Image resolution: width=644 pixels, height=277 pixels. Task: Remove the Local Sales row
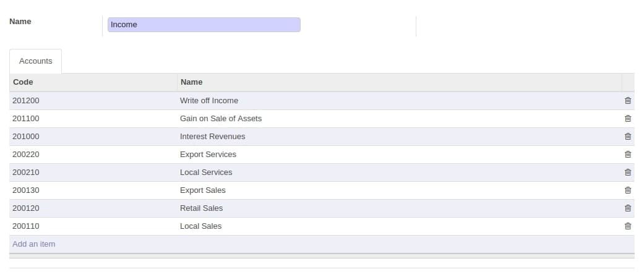click(x=627, y=226)
